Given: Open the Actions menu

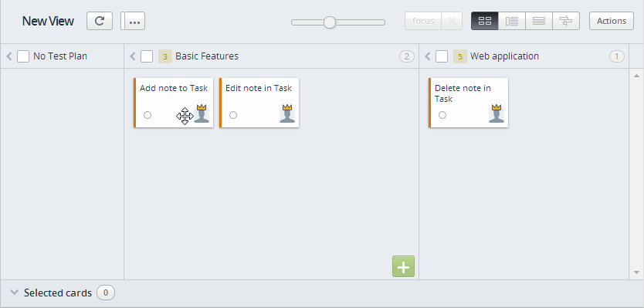Looking at the screenshot, I should (x=611, y=21).
